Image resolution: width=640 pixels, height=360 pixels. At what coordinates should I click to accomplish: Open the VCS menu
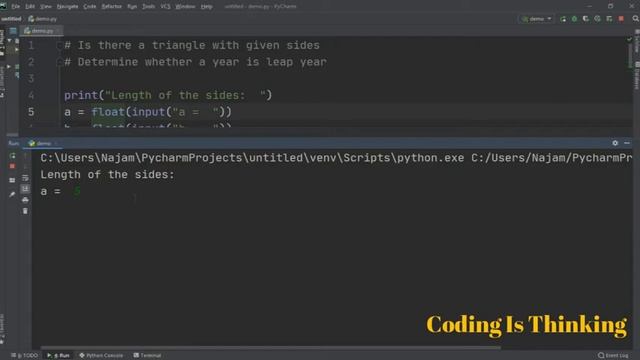point(165,7)
